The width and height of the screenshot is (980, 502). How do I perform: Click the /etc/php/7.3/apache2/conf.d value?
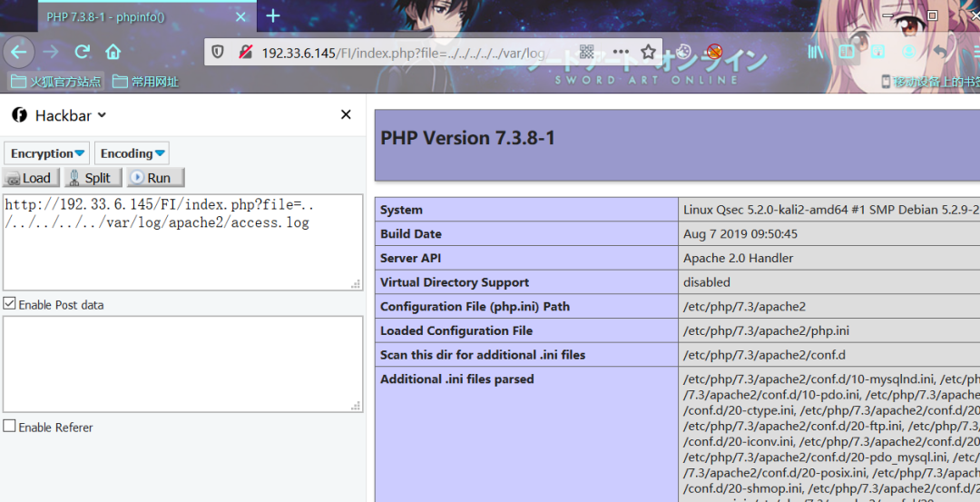[764, 355]
